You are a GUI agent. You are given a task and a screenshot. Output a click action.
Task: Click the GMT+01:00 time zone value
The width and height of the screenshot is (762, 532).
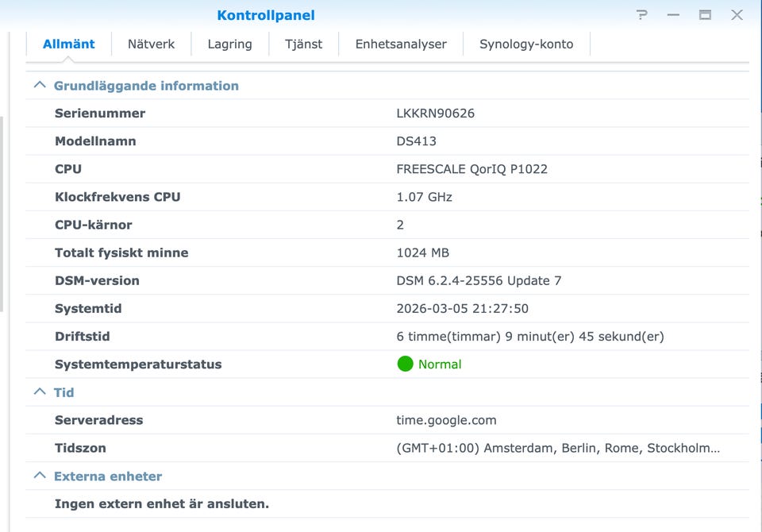click(558, 449)
